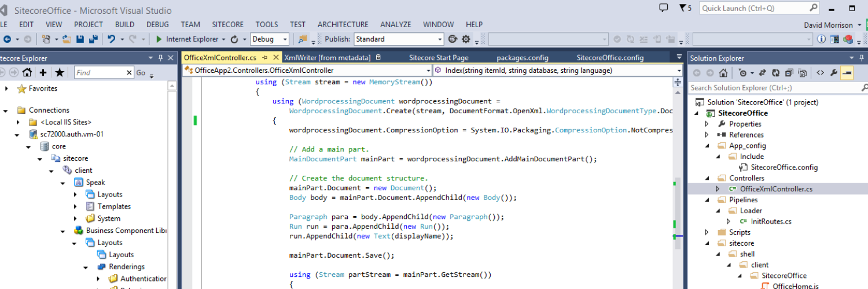Screen dimensions: 868x289
Task: Click the Refresh icon in Solution Explorer
Action: (x=776, y=73)
